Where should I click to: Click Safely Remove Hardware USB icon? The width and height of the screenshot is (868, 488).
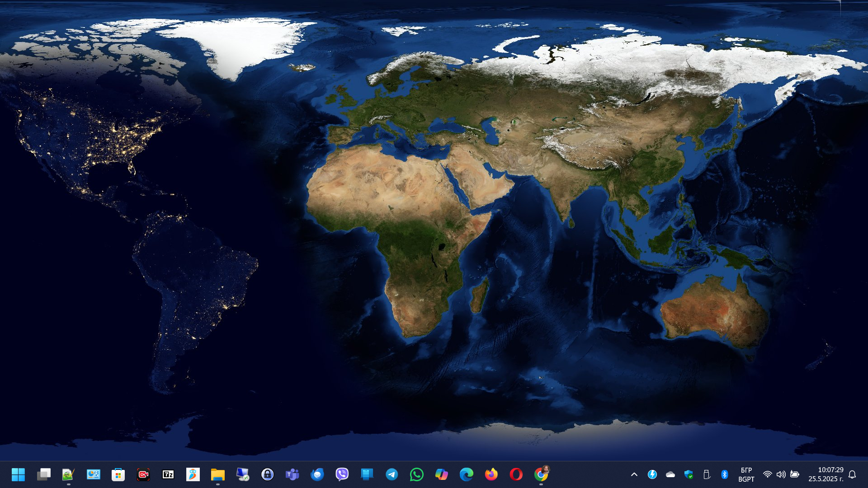click(x=707, y=474)
